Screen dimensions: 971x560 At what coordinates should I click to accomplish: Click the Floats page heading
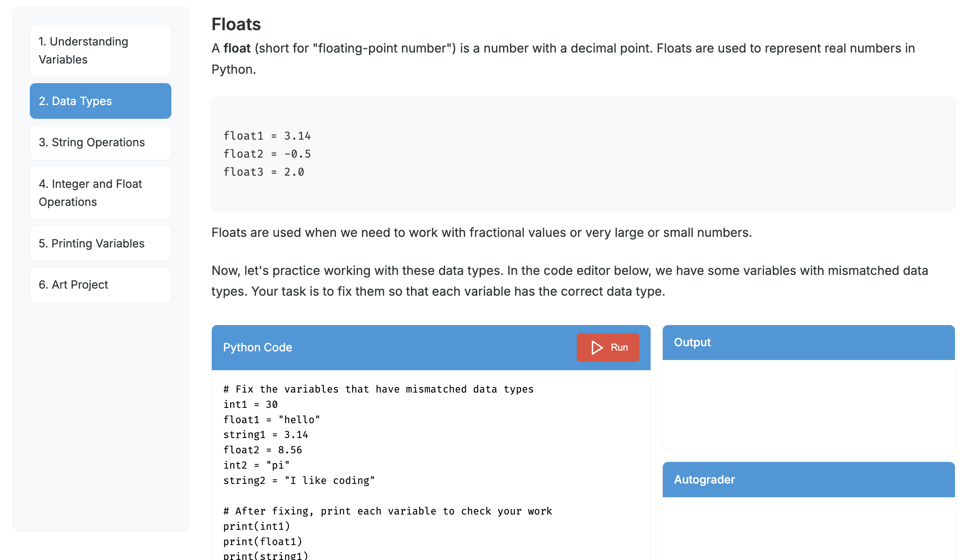[x=236, y=24]
